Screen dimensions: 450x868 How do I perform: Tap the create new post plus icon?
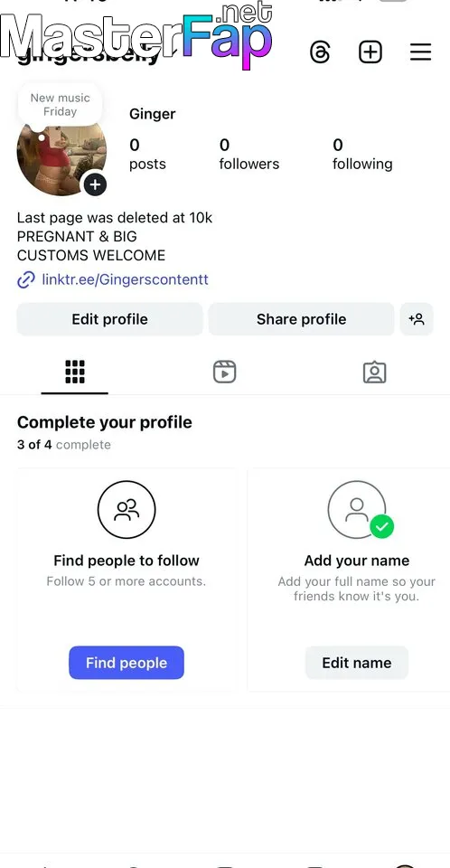coord(370,52)
